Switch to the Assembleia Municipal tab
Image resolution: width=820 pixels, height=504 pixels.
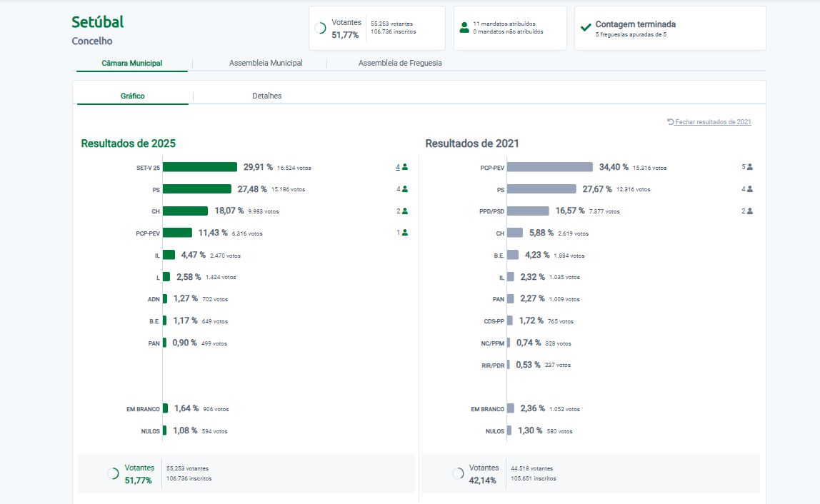(266, 63)
